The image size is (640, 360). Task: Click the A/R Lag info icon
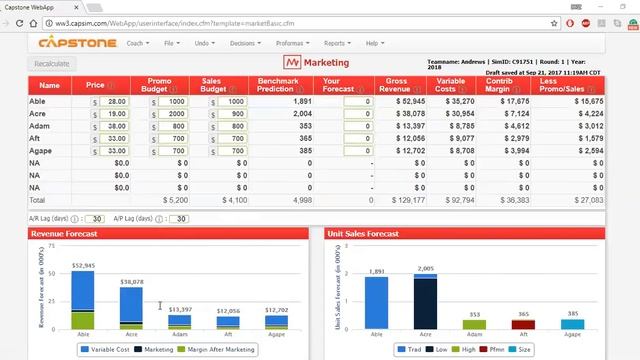click(74, 219)
